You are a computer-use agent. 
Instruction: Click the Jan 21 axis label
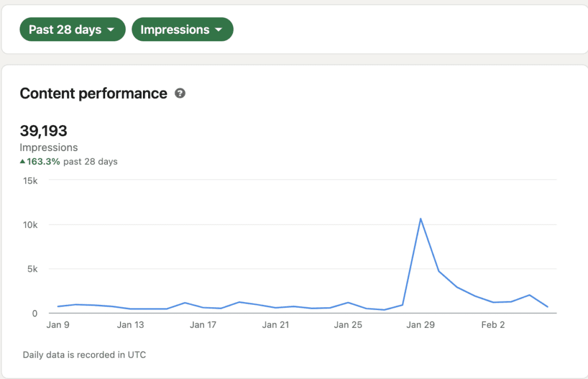click(276, 324)
